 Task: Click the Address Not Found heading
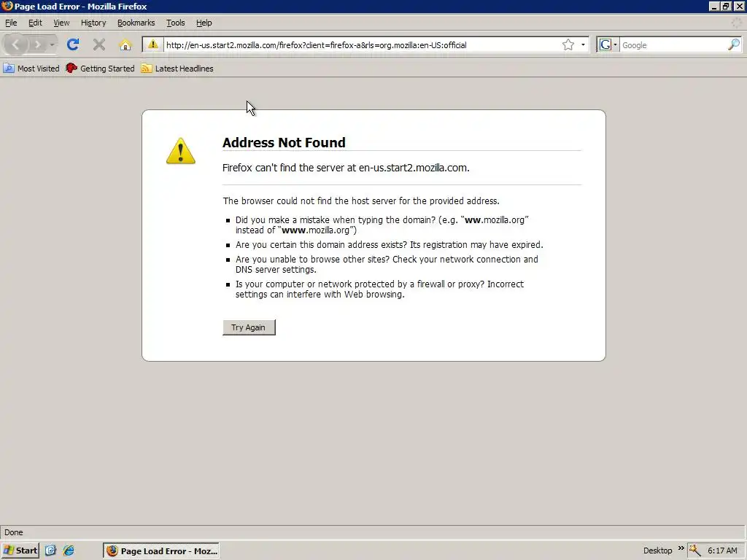pos(284,142)
